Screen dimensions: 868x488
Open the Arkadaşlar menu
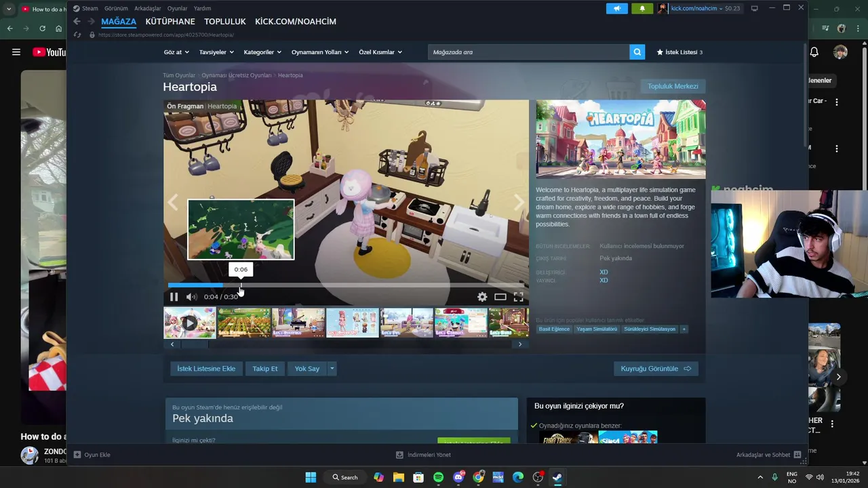pyautogui.click(x=147, y=9)
